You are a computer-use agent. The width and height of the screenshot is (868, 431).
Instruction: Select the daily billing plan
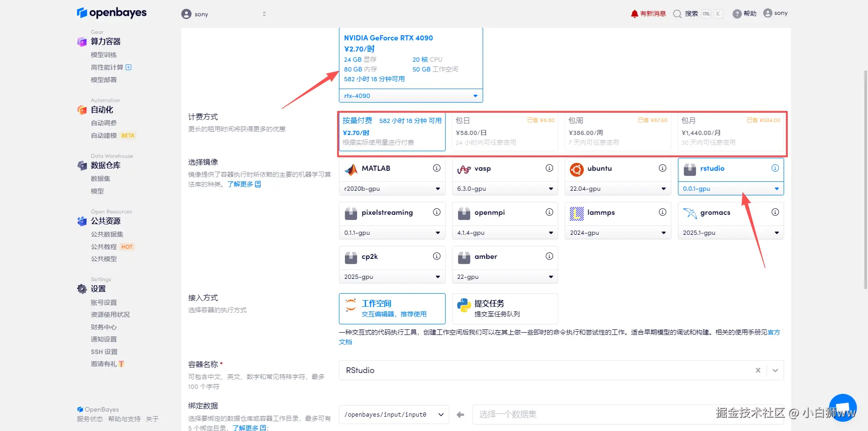[505, 132]
